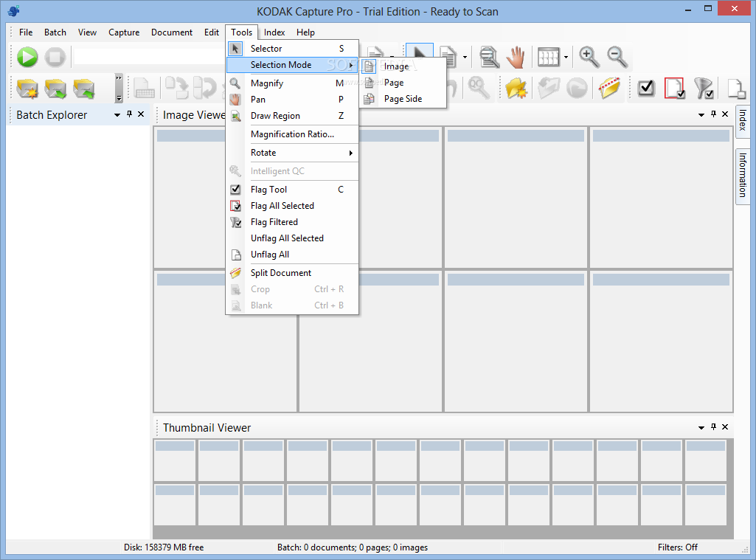Choose Unflag All Selected menu entry
Viewport: 756px width, 560px height.
pyautogui.click(x=292, y=238)
